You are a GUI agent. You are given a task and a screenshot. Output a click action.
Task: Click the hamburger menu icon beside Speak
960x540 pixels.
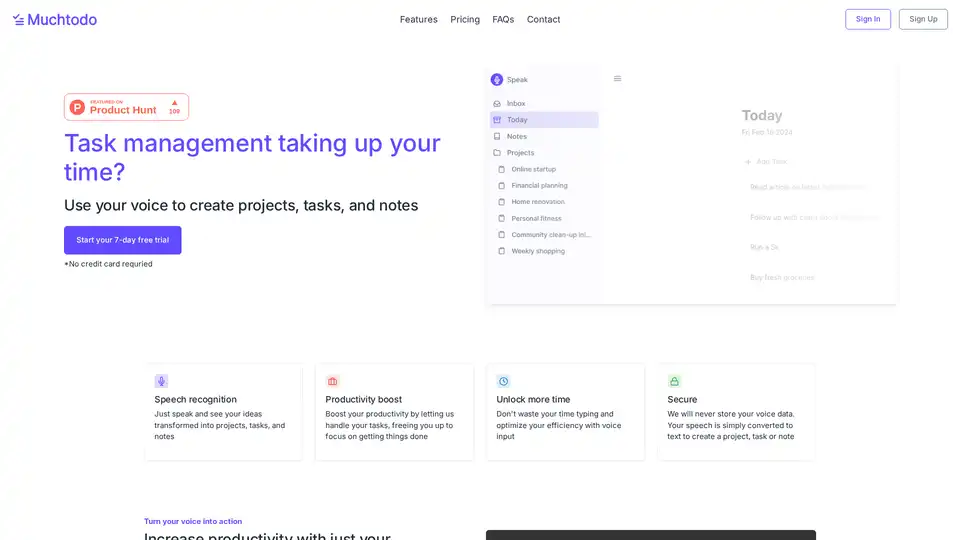(x=617, y=78)
